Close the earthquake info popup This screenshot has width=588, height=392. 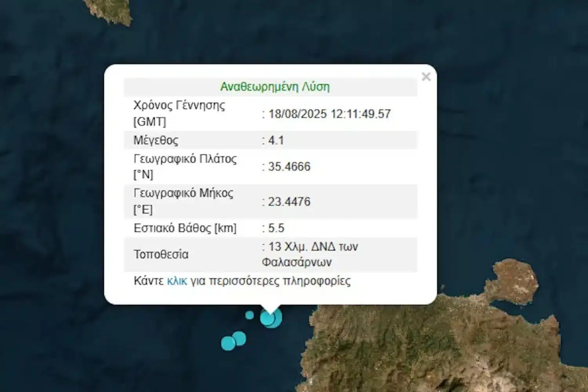coord(426,76)
